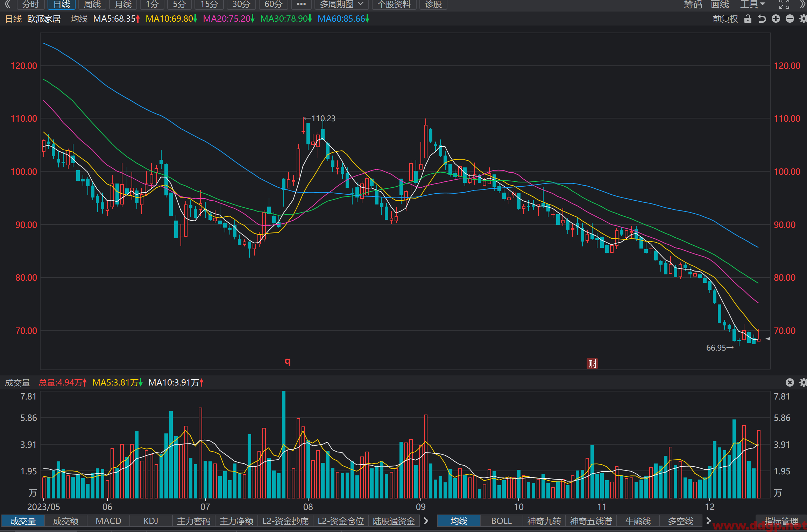The width and height of the screenshot is (807, 532).
Task: Open 指标管理 indicator management
Action: [781, 521]
